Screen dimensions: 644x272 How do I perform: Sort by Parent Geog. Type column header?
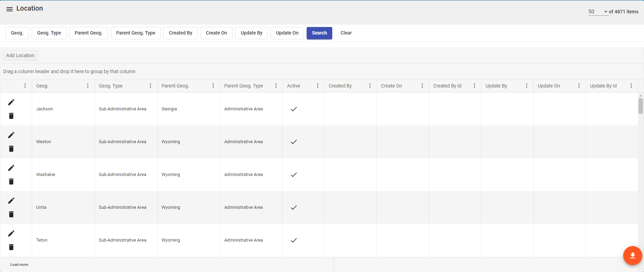point(244,86)
